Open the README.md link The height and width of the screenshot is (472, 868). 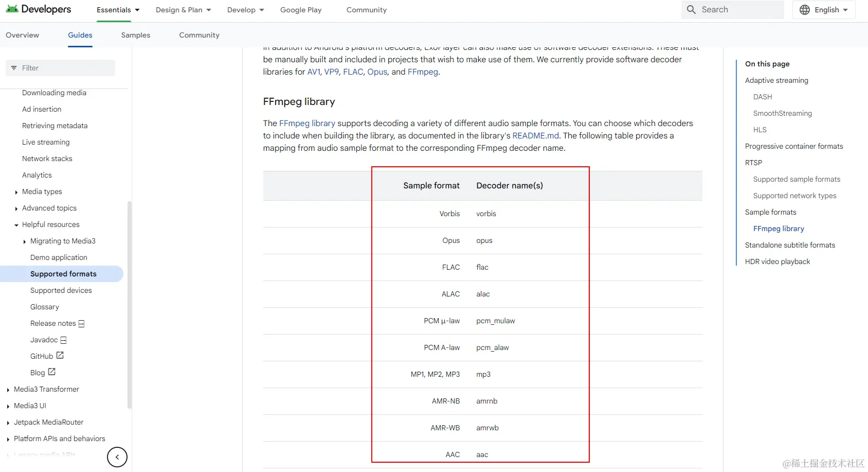pyautogui.click(x=535, y=135)
